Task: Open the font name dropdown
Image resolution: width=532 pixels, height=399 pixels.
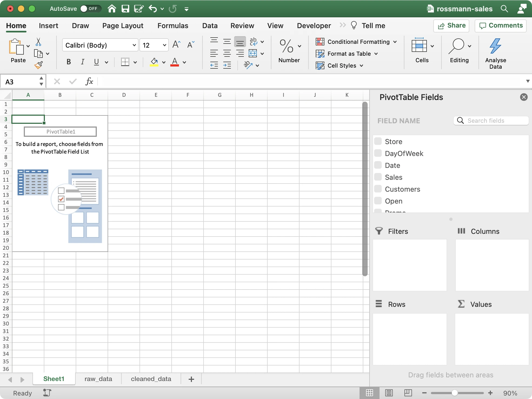Action: pos(134,45)
